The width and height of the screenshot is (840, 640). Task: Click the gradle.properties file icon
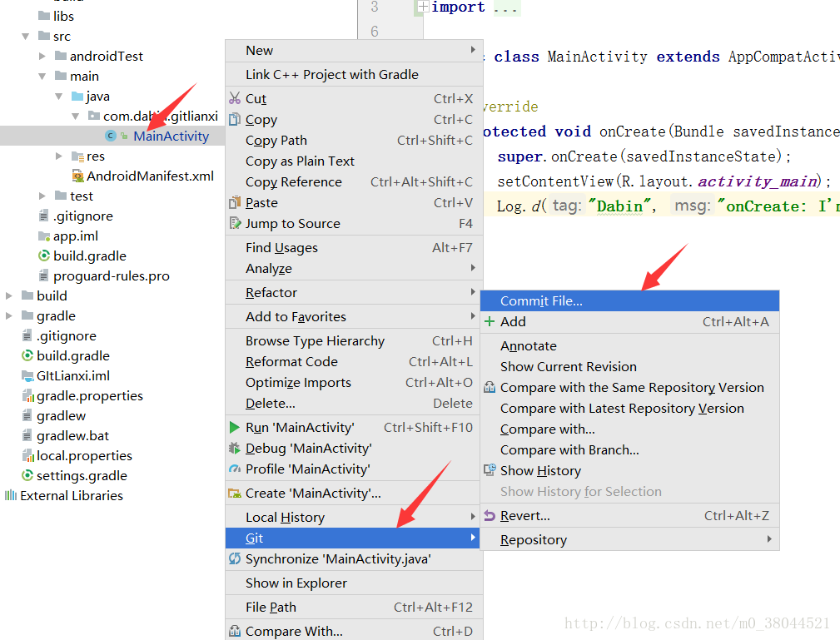click(x=27, y=395)
